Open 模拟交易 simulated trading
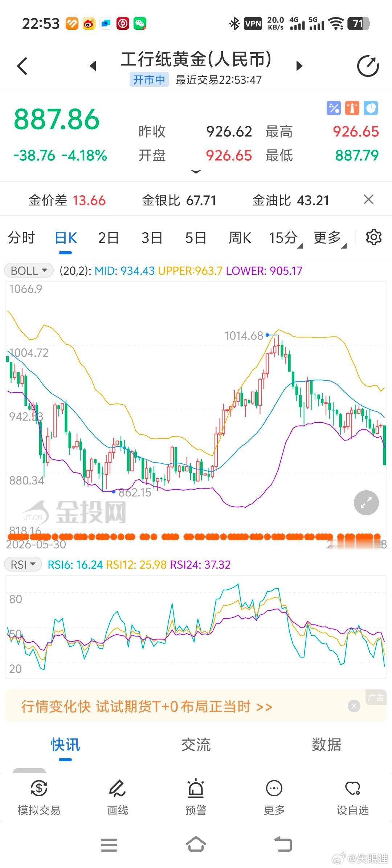The width and height of the screenshot is (392, 868). tap(39, 798)
